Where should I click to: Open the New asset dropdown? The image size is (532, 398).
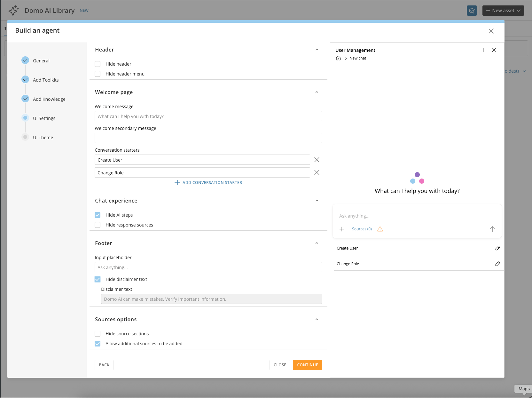tap(503, 11)
